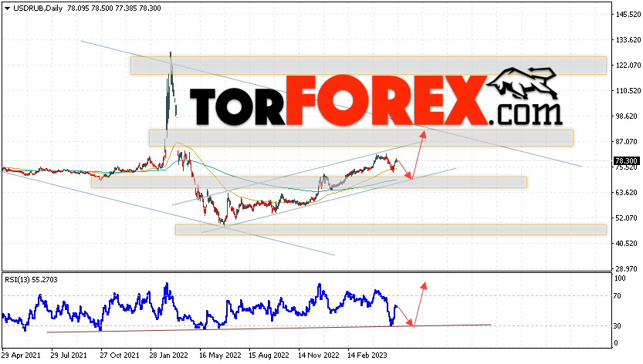Click the current price label 78.300
Screen dimensions: 643x364
tap(626, 161)
